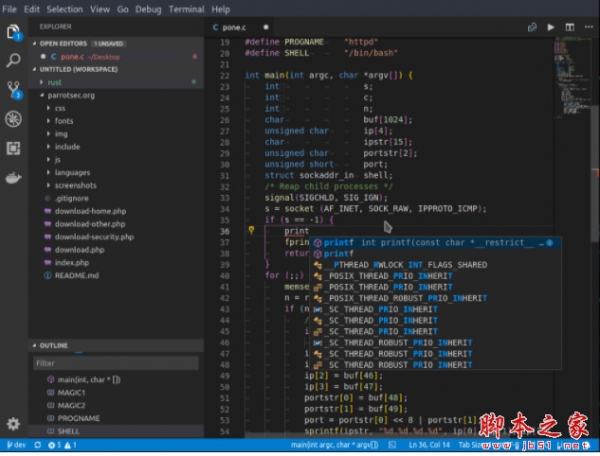600x456 pixels.
Task: Open the Edit menu
Action: coord(32,9)
